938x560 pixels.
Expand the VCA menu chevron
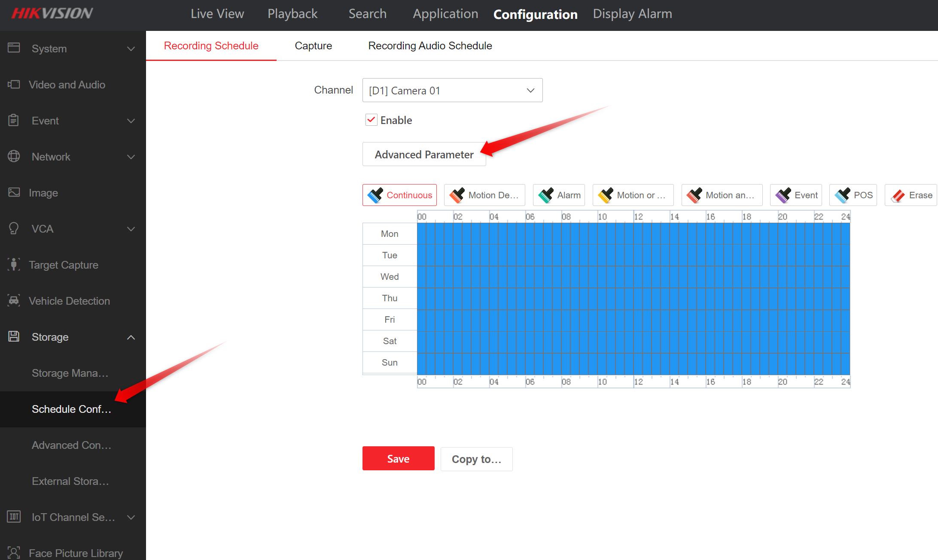(x=131, y=229)
